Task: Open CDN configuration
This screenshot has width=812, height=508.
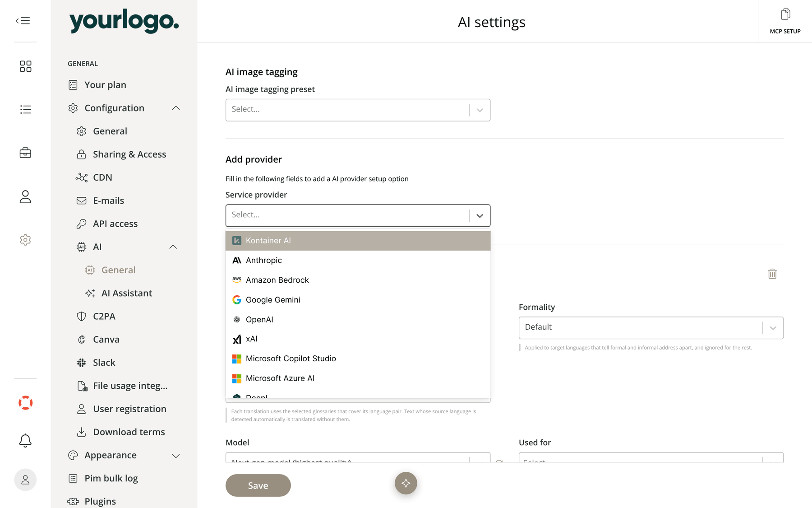Action: [x=94, y=177]
